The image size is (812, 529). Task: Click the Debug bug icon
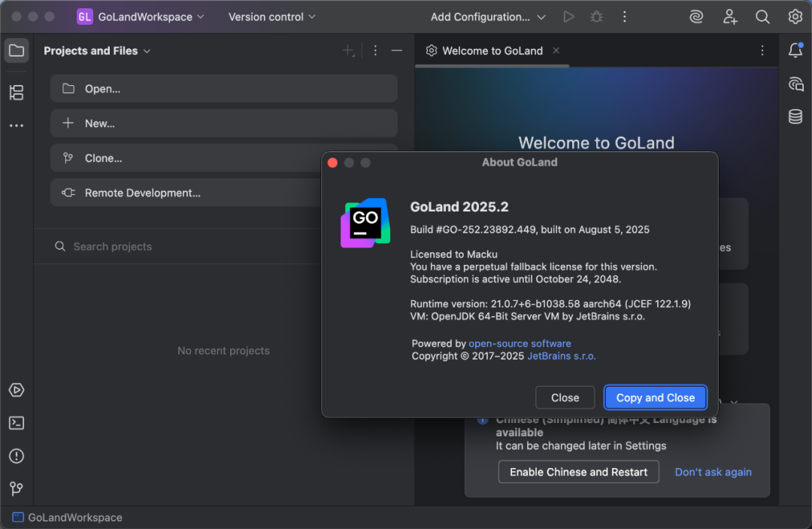(x=596, y=17)
